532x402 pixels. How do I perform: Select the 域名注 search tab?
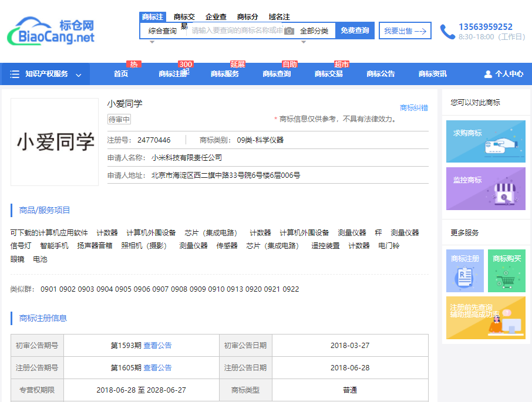tap(280, 17)
